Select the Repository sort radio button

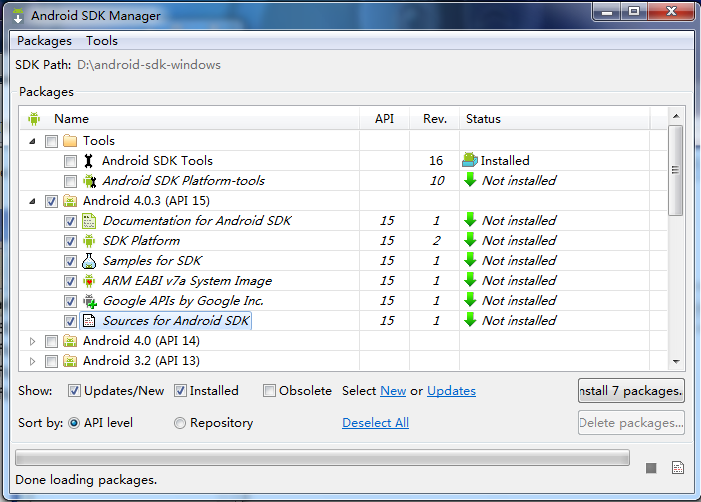(180, 423)
